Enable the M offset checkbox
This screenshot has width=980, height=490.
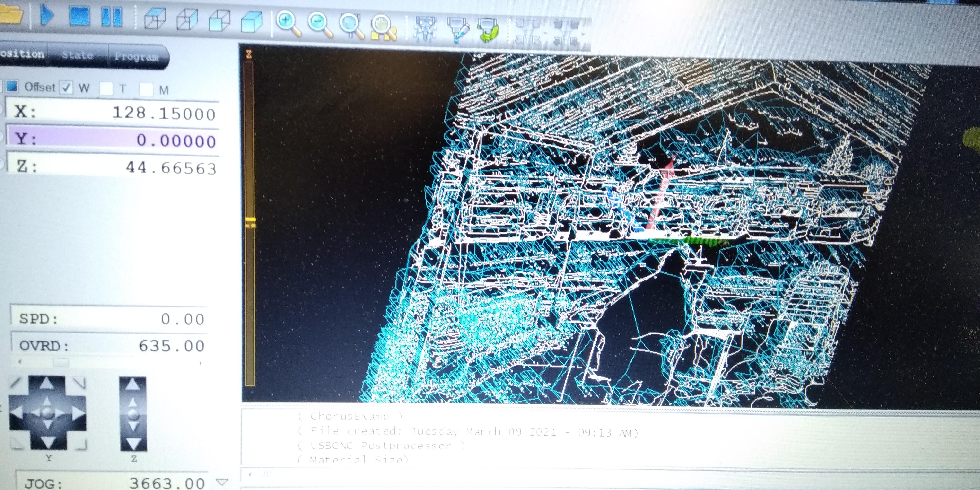click(146, 90)
